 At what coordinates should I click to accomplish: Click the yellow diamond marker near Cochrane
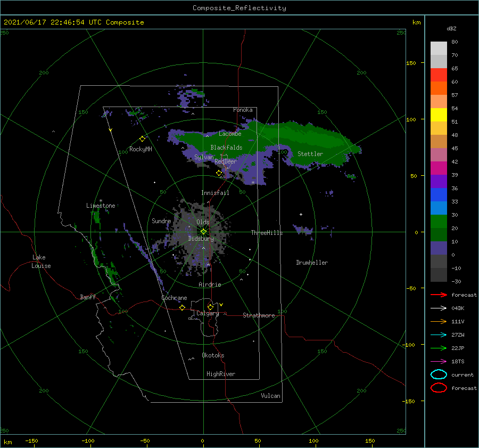click(182, 307)
